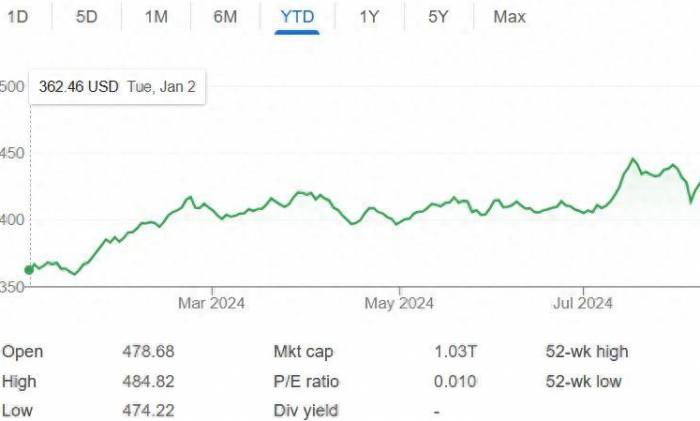The height and width of the screenshot is (421, 700).
Task: Switch chart to 1Y range
Action: (x=369, y=17)
